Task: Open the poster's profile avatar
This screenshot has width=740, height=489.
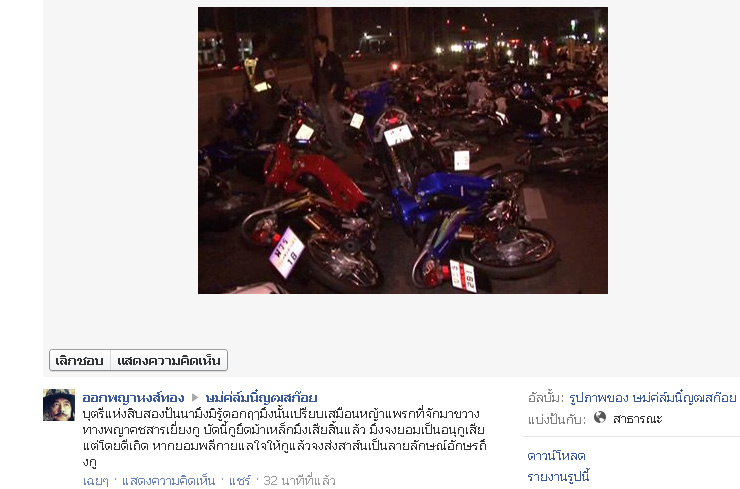Action: click(59, 405)
